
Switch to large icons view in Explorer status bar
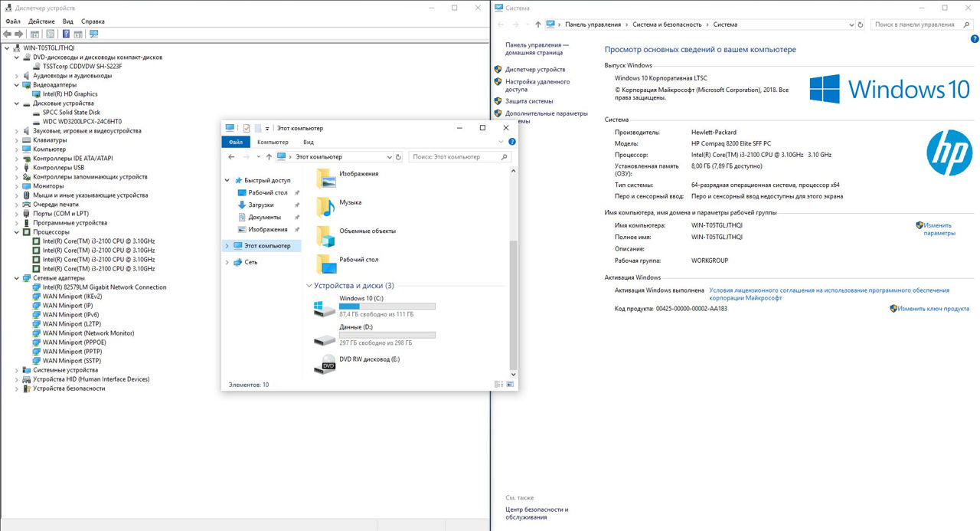pyautogui.click(x=510, y=385)
